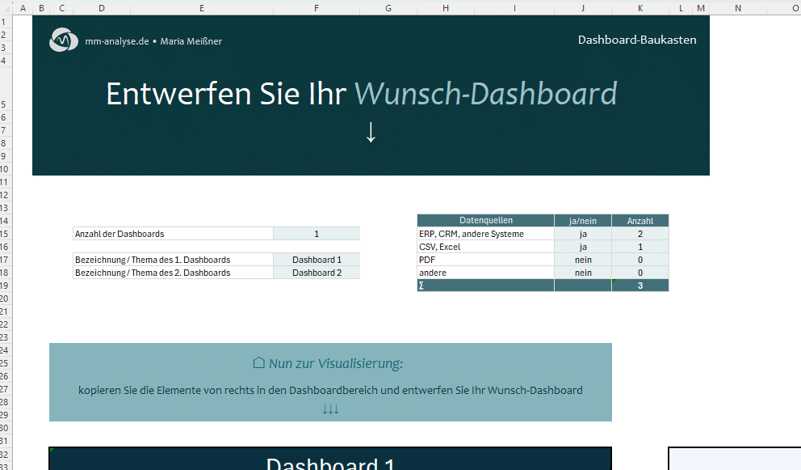The width and height of the screenshot is (801, 470).
Task: Select the 'PDF' data source cell
Action: click(x=486, y=260)
